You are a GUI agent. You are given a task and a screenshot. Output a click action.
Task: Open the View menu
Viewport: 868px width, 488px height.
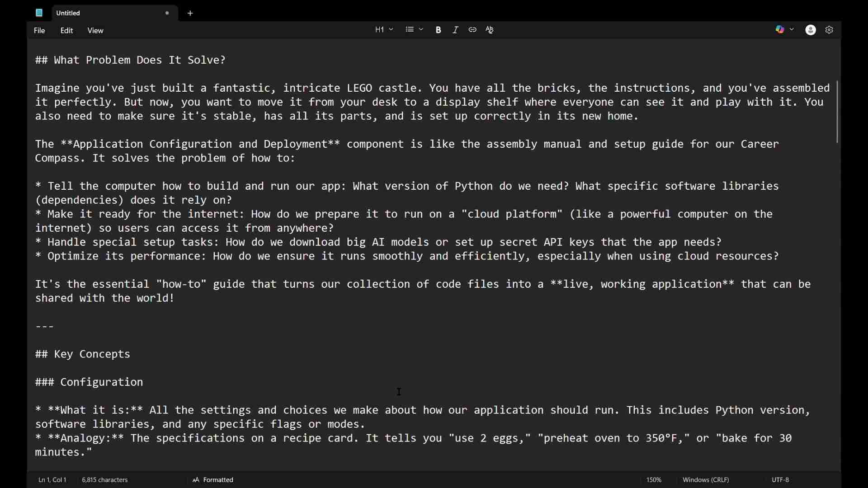pyautogui.click(x=95, y=31)
